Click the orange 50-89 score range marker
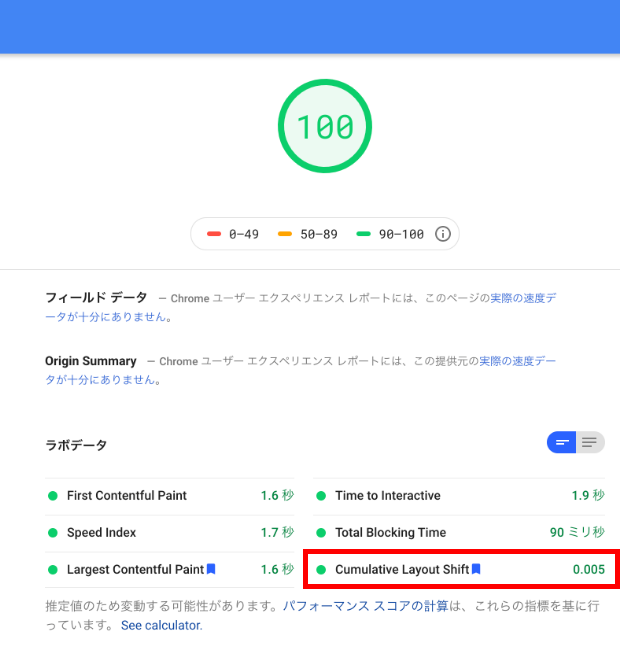Screen dimensions: 620x651 [285, 234]
